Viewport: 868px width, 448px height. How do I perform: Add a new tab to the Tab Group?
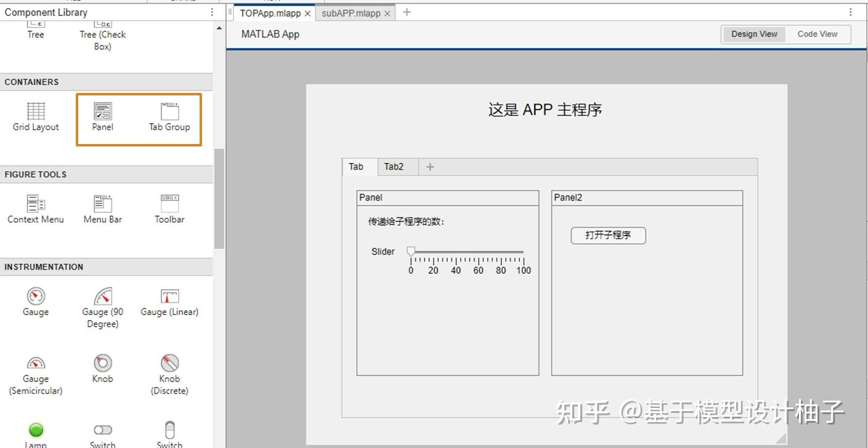coord(429,166)
